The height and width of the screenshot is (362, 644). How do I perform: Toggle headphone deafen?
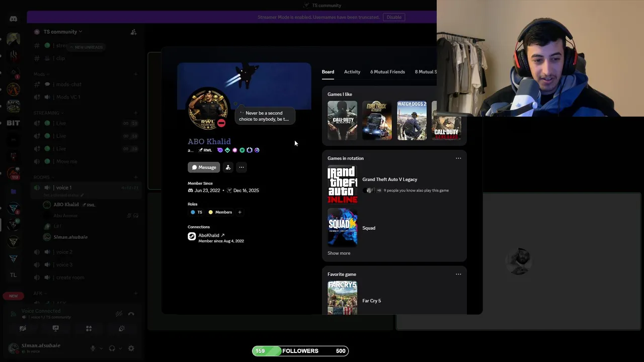pyautogui.click(x=112, y=348)
